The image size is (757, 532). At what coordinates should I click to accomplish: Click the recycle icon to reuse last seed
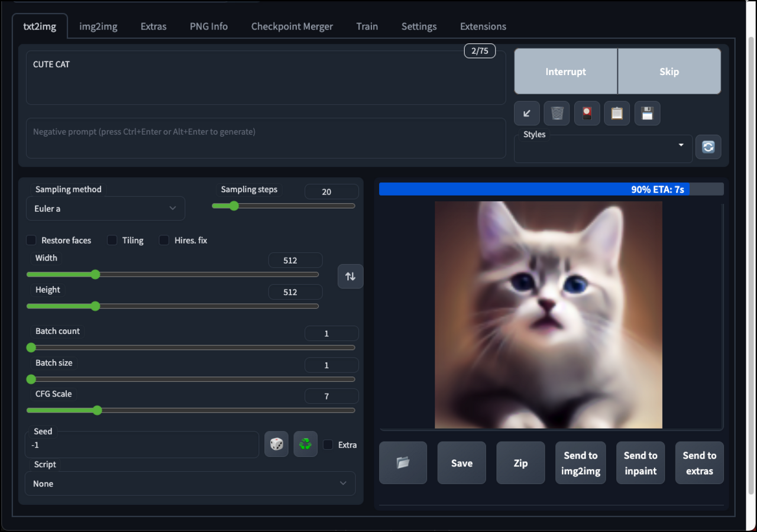pos(305,444)
